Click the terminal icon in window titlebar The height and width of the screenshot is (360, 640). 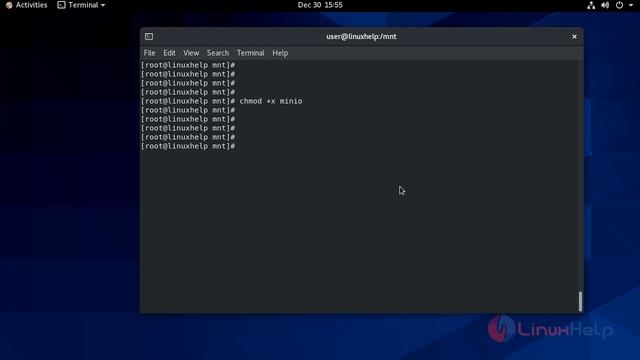pos(149,36)
